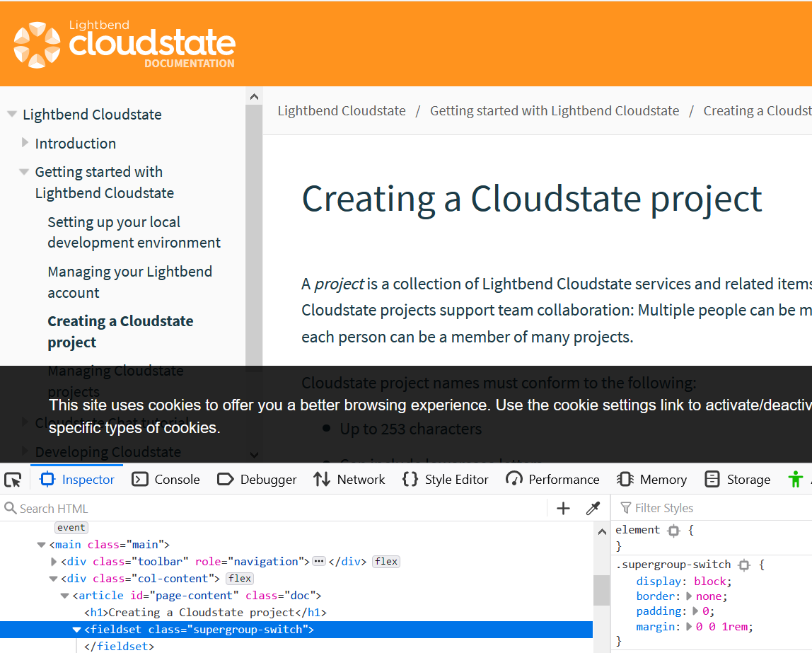Click the Search HTML field
Screen dimensions: 812x653
[x=274, y=509]
